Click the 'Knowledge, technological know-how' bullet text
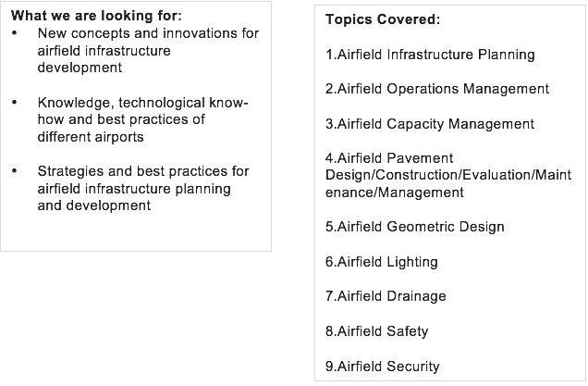This screenshot has height=386, width=588. (x=142, y=119)
